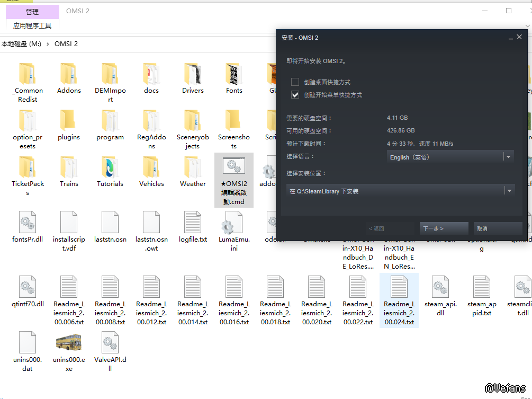
Task: Open the Vehicles folder
Action: pyautogui.click(x=151, y=168)
